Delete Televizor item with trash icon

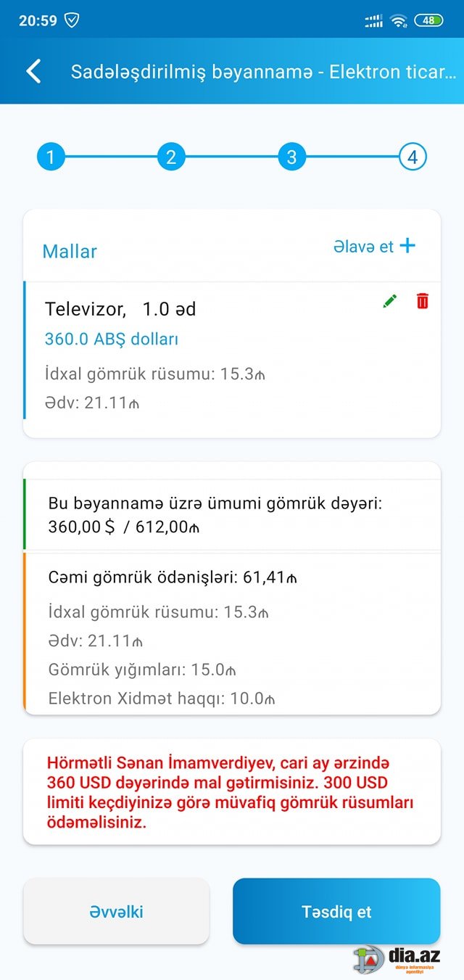pos(422,301)
